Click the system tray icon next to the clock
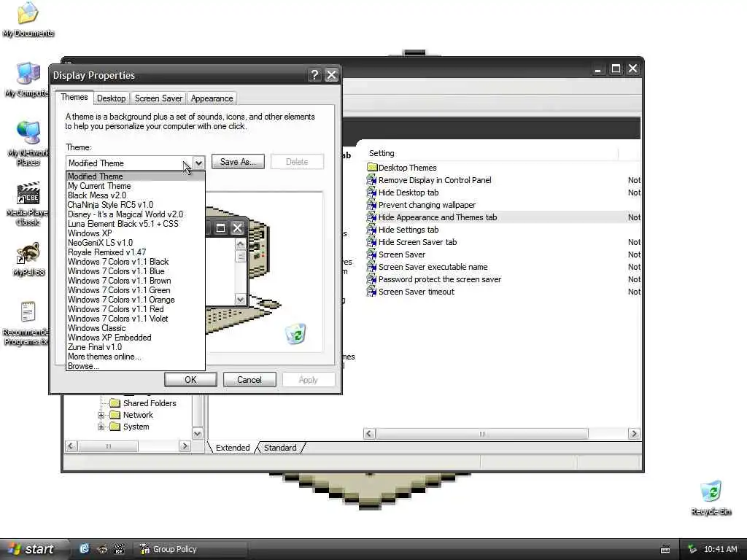Screen dimensions: 747x560 click(x=692, y=549)
